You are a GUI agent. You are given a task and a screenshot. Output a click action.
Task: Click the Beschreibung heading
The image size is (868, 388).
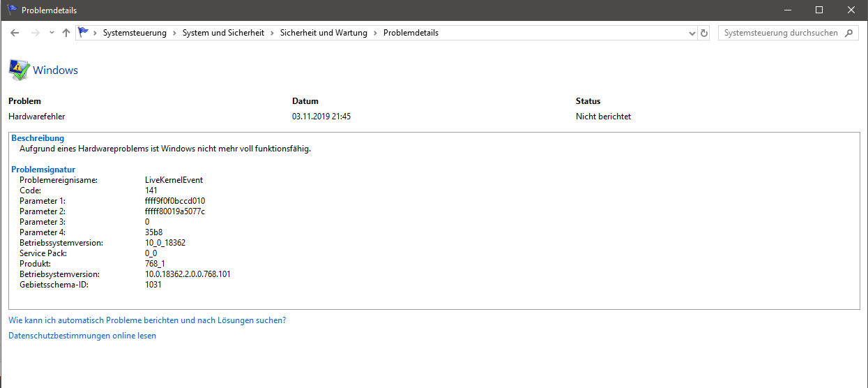[x=38, y=138]
